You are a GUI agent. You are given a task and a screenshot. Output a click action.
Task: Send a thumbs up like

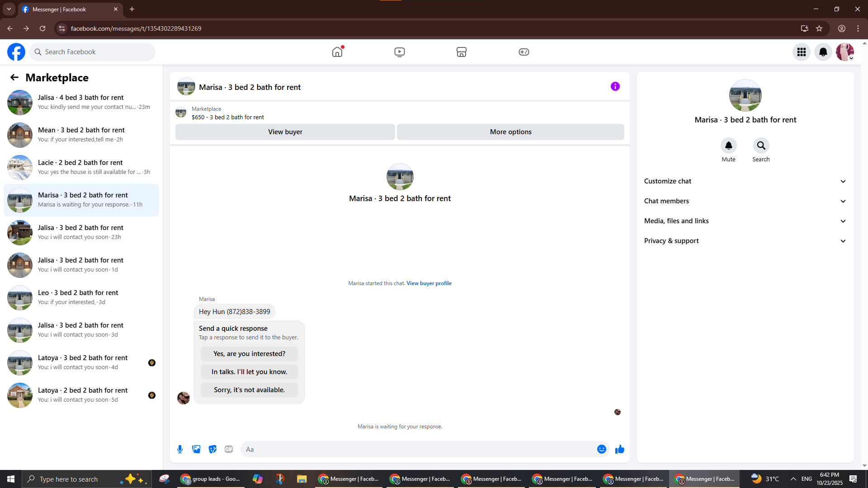coord(620,449)
